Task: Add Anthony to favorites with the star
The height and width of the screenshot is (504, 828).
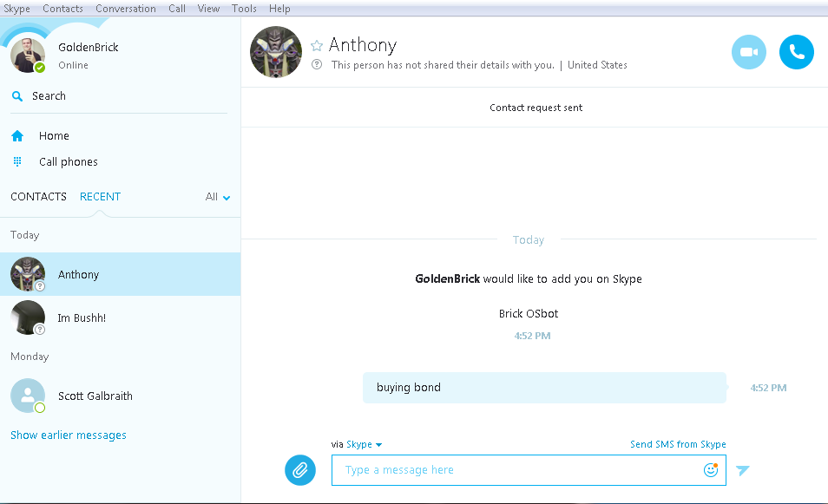Action: 316,45
